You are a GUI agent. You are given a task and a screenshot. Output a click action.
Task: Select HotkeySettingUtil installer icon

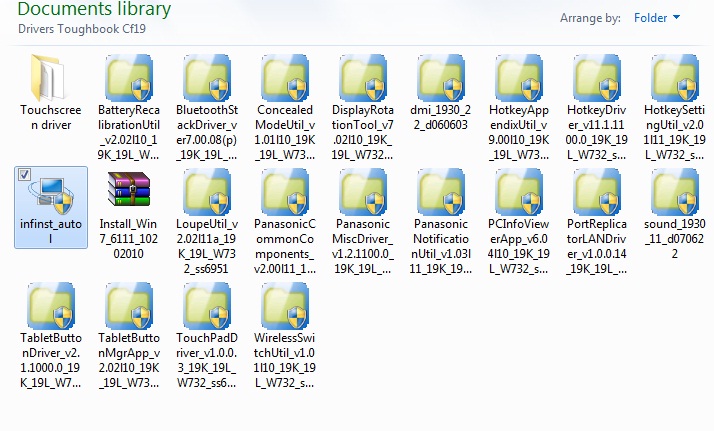click(674, 77)
